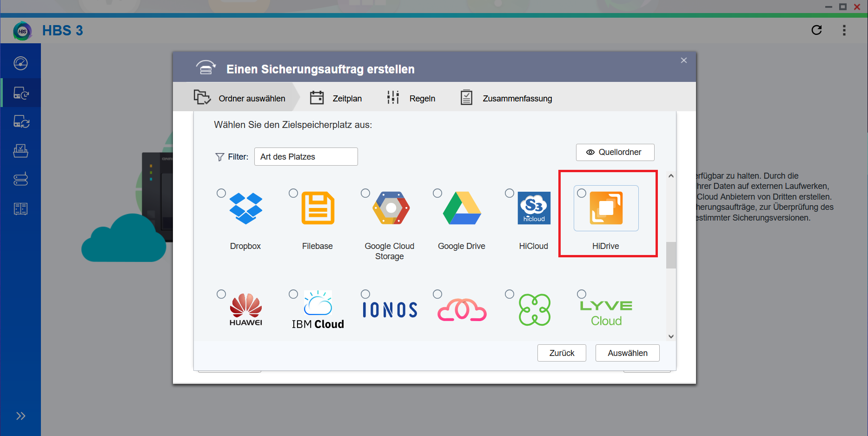Expand the sidebar with double-arrow icon
Image resolution: width=868 pixels, height=436 pixels.
coord(20,416)
